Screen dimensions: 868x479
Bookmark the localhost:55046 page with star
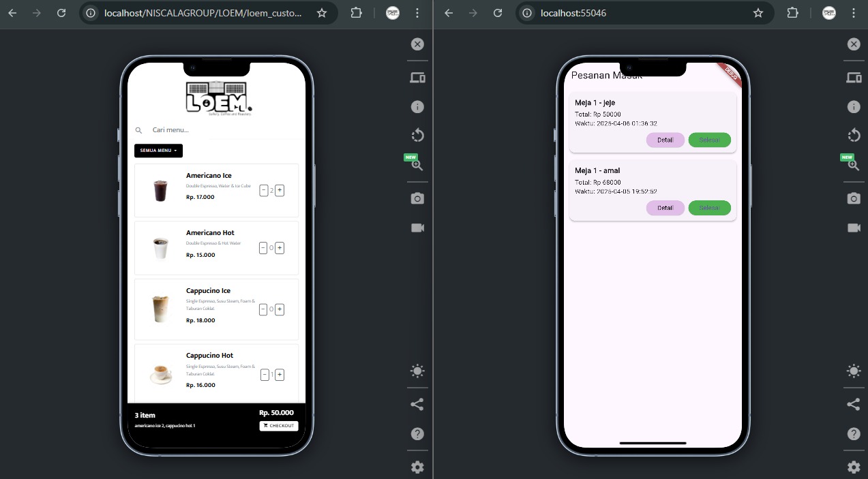pyautogui.click(x=758, y=13)
